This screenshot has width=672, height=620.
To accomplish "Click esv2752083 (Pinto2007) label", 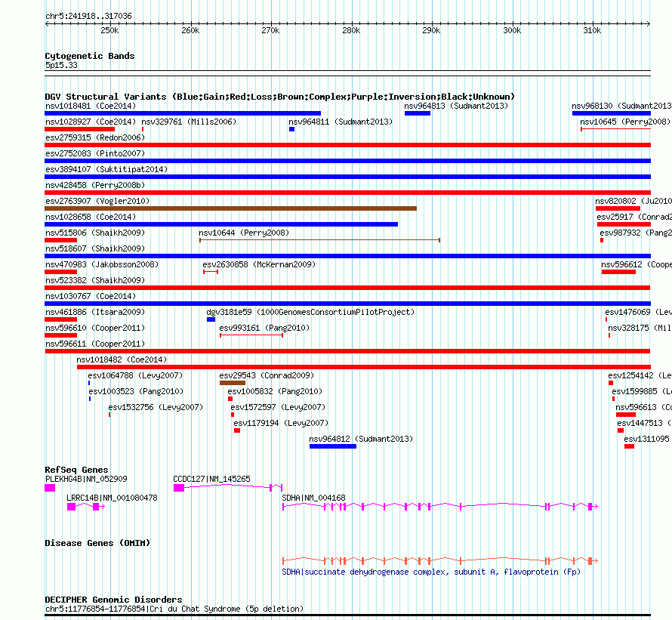I will 95,153.
